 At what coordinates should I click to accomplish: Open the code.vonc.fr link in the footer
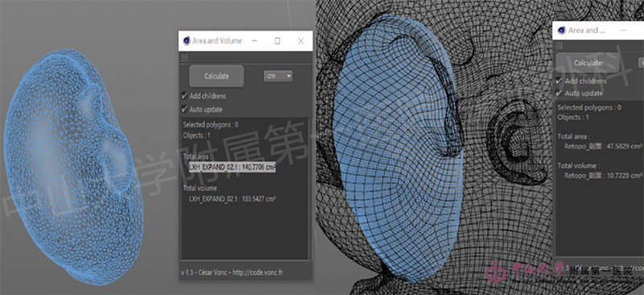258,272
